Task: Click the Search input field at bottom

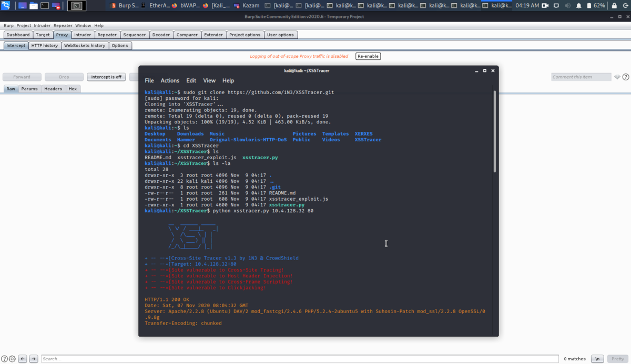Action: (x=300, y=359)
